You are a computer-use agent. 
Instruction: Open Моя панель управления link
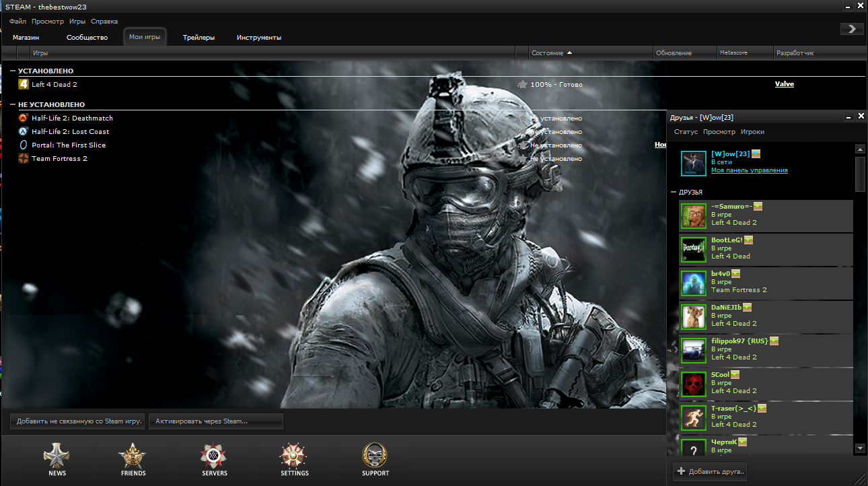pos(750,170)
